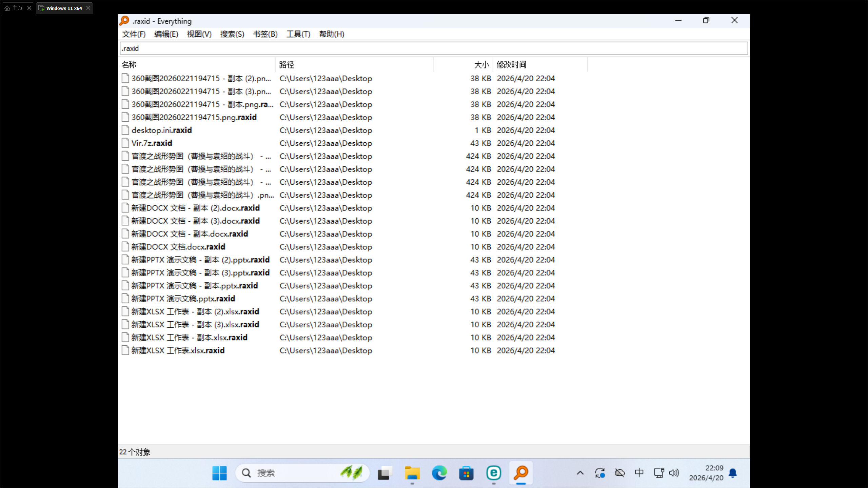Screen dimensions: 868x488
Task: Open Microsoft Edge from the taskbar
Action: (x=439, y=473)
